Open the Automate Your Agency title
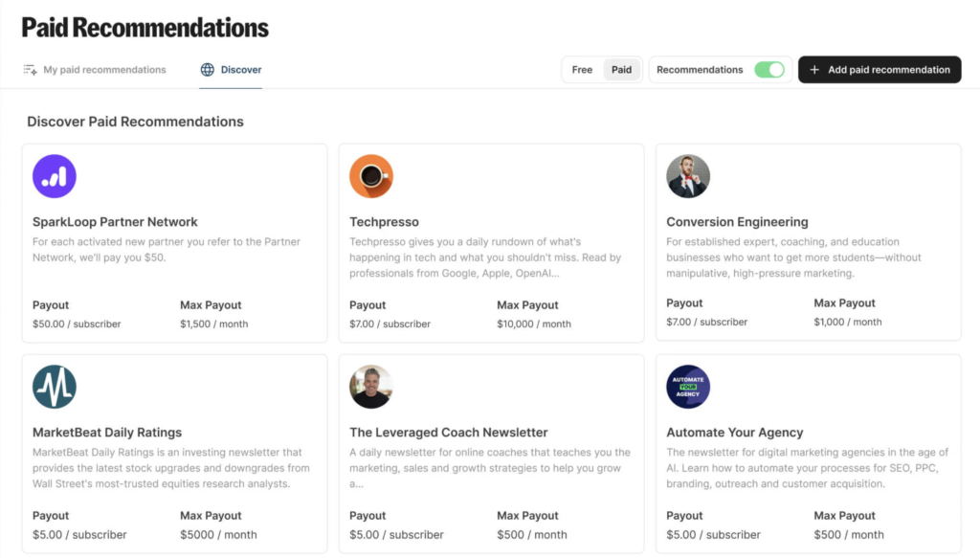Image resolution: width=980 pixels, height=558 pixels. (x=735, y=433)
